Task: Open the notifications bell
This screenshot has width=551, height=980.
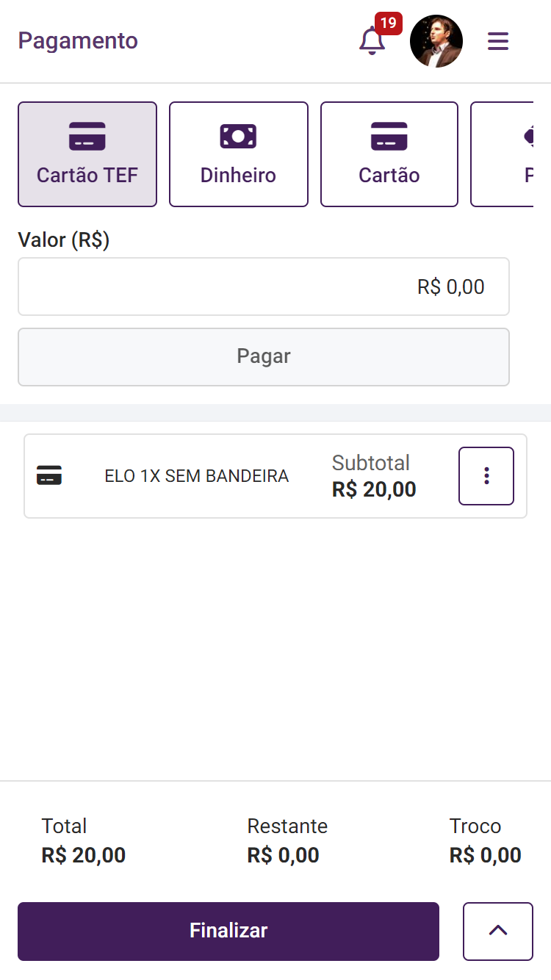Action: (x=372, y=41)
